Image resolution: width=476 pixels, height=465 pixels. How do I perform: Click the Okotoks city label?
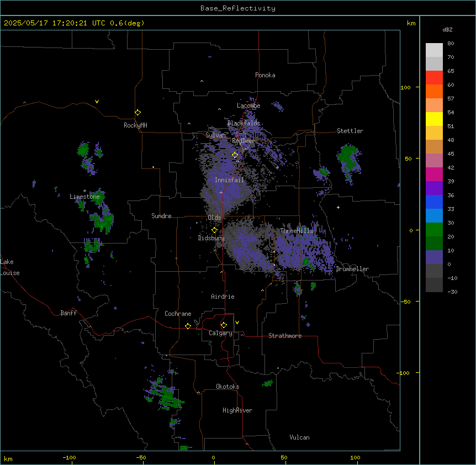pos(228,387)
